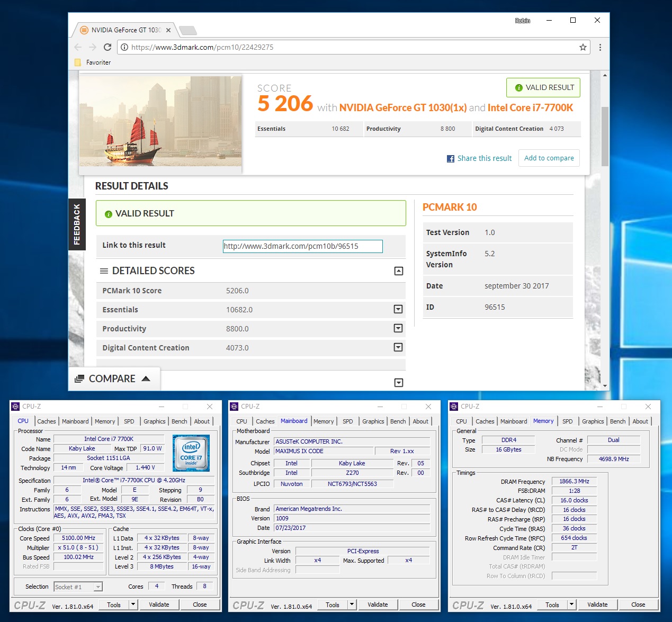This screenshot has width=672, height=622.
Task: Open the SPD tab in the Mainboard window
Action: 347,421
